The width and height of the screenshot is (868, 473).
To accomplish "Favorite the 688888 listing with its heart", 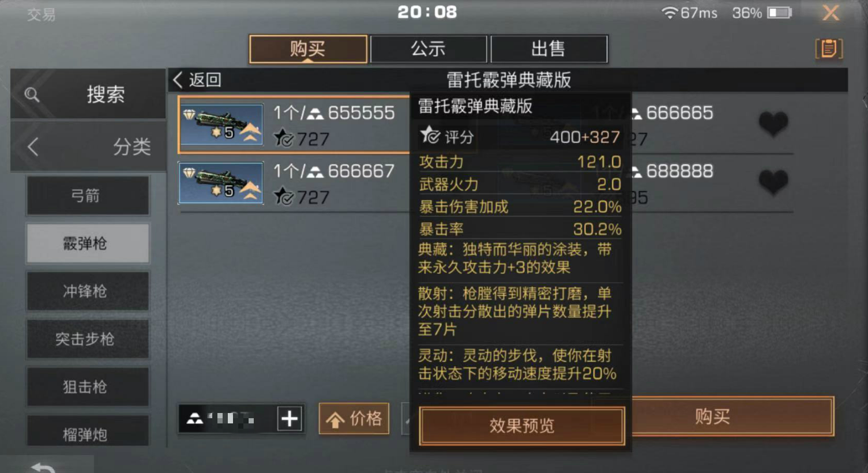I will point(773,182).
